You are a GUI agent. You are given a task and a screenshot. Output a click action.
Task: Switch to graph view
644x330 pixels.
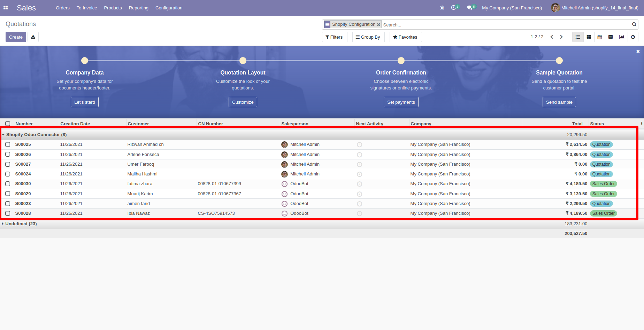point(622,37)
